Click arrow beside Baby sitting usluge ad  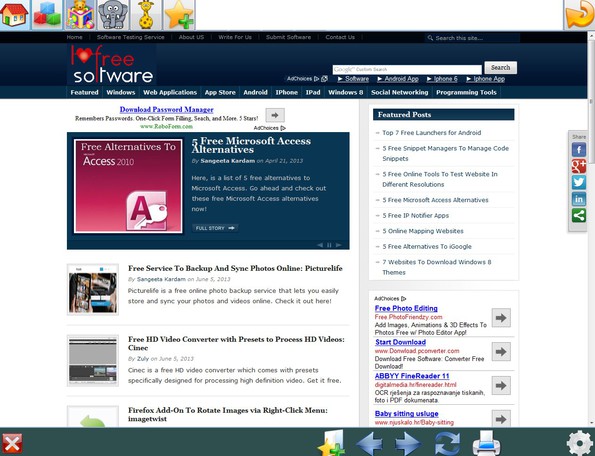pyautogui.click(x=501, y=418)
